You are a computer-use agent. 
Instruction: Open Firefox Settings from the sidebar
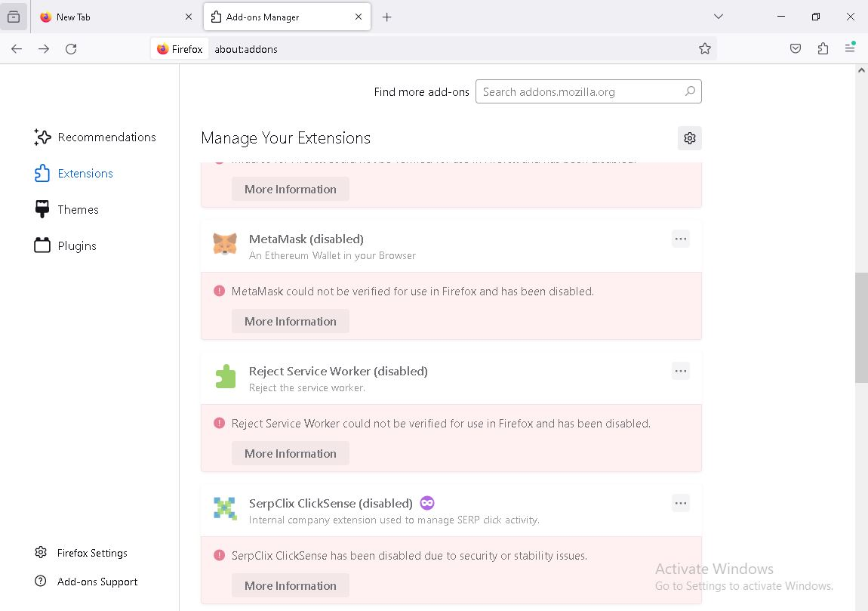[81, 553]
